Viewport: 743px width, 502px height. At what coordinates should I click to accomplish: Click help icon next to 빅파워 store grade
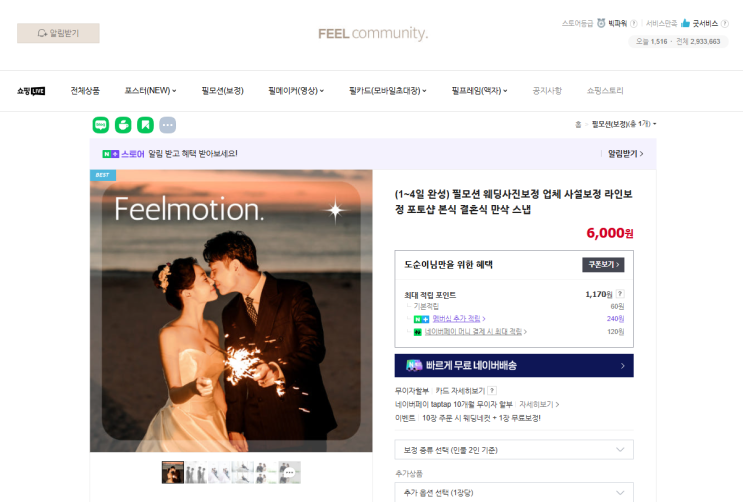point(634,23)
